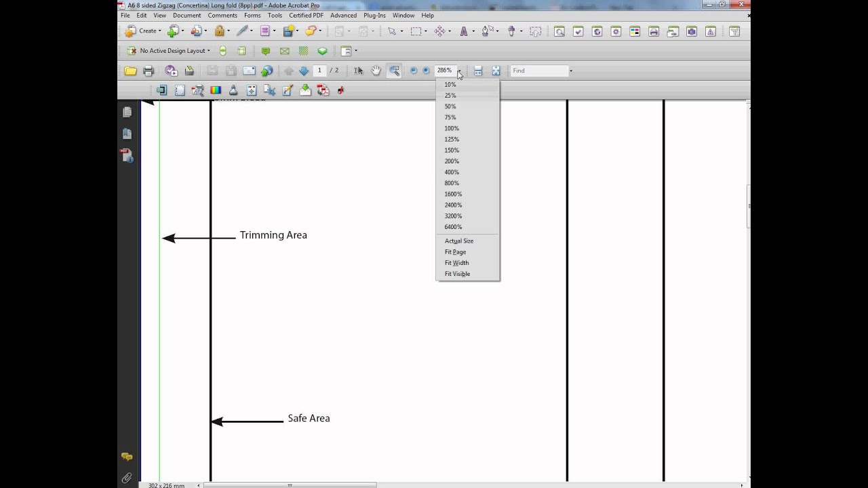
Task: Click the Open folder icon
Action: click(x=130, y=70)
